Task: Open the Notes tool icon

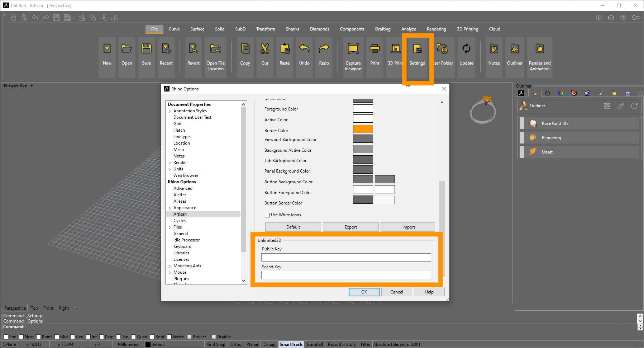Action: pos(494,49)
